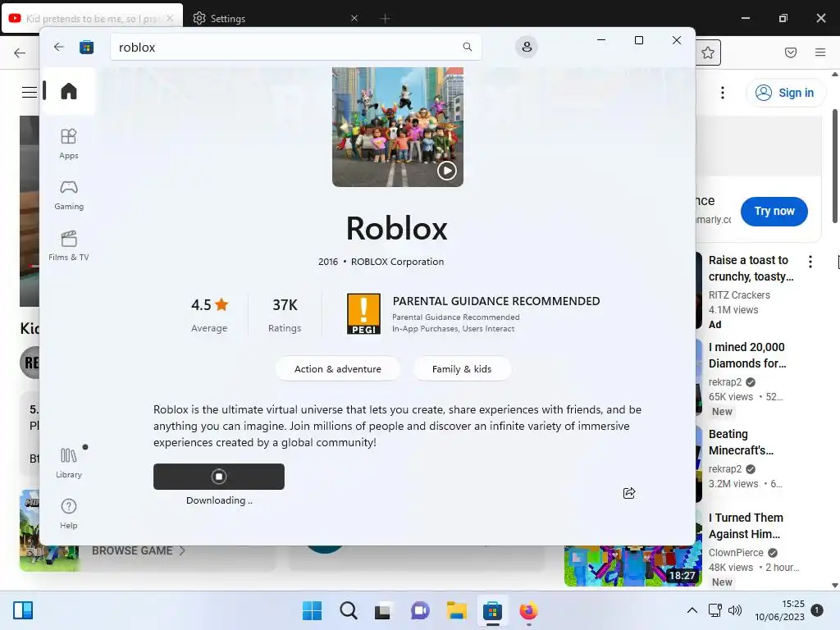Viewport: 840px width, 630px height.
Task: Click the search magnifier in Store search box
Action: tap(467, 47)
